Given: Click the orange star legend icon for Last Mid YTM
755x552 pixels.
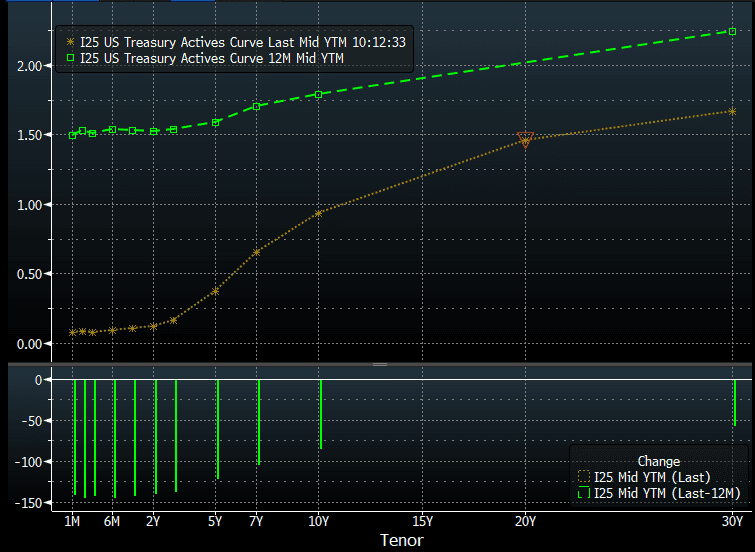Looking at the screenshot, I should (70, 42).
